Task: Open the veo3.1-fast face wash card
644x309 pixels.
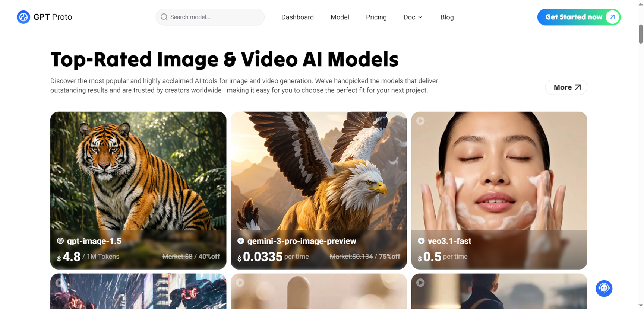Action: (499, 190)
